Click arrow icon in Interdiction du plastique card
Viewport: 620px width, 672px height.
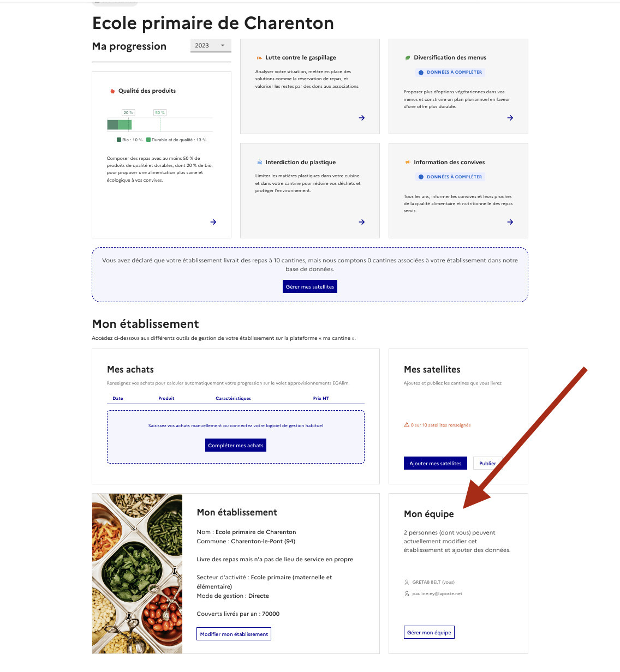(x=362, y=222)
